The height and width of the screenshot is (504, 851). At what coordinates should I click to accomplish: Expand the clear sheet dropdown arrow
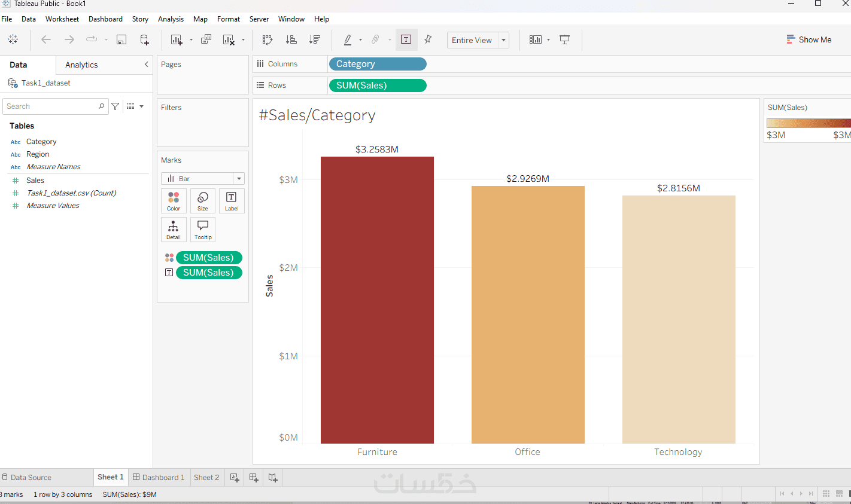click(243, 40)
